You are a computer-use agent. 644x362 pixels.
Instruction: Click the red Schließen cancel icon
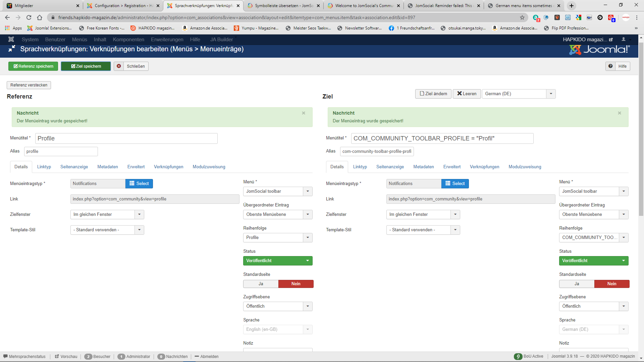pos(119,66)
